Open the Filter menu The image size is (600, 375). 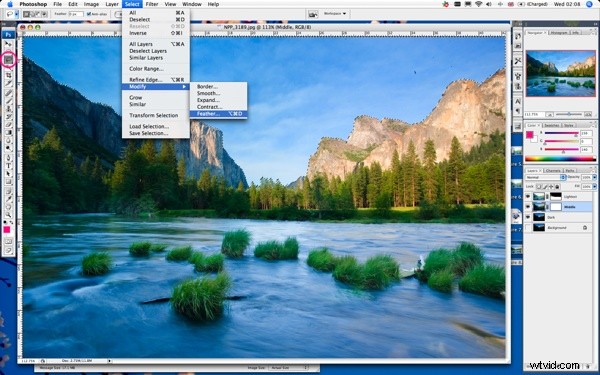pos(152,4)
